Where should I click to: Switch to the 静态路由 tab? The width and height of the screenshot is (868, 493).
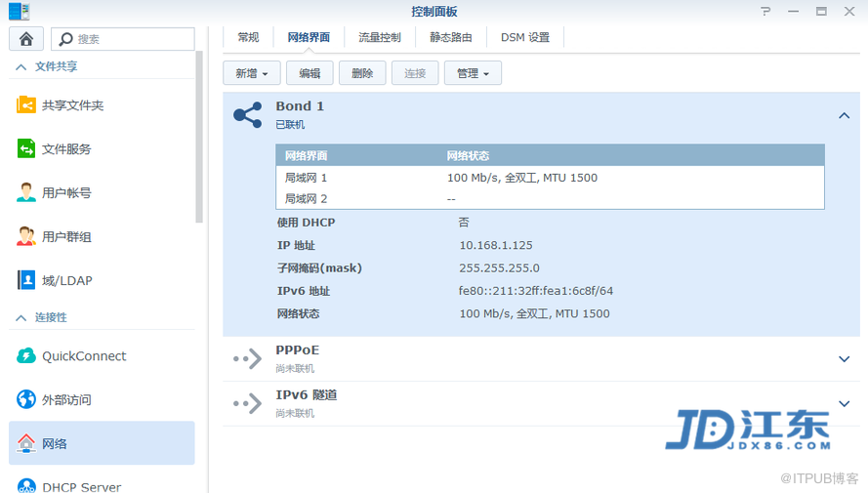click(451, 37)
